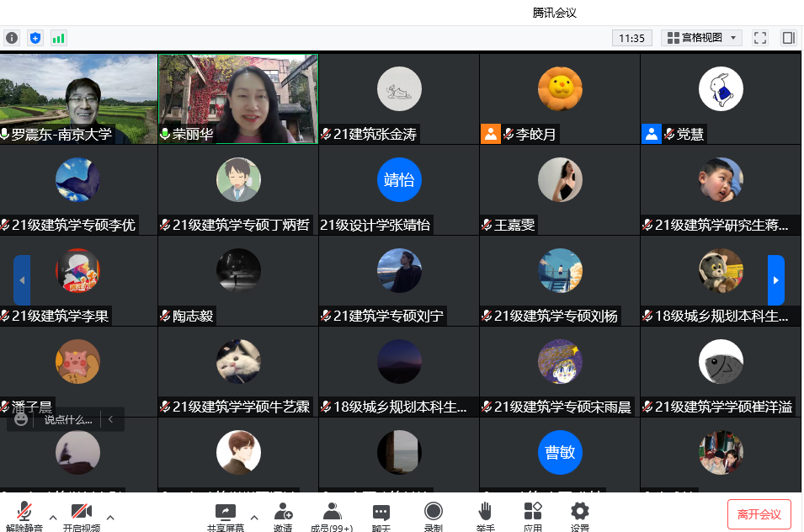Check the green network signal icon
The width and height of the screenshot is (804, 532).
point(58,38)
